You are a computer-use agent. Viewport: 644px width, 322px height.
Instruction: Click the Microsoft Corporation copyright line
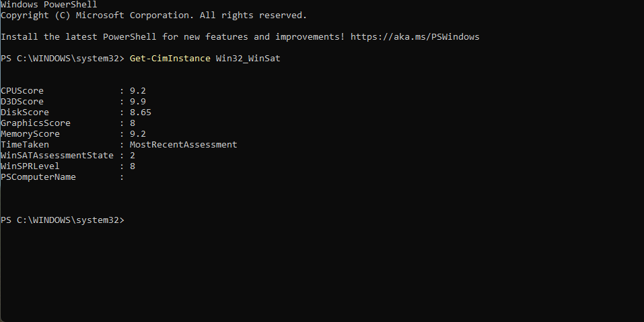tap(153, 15)
